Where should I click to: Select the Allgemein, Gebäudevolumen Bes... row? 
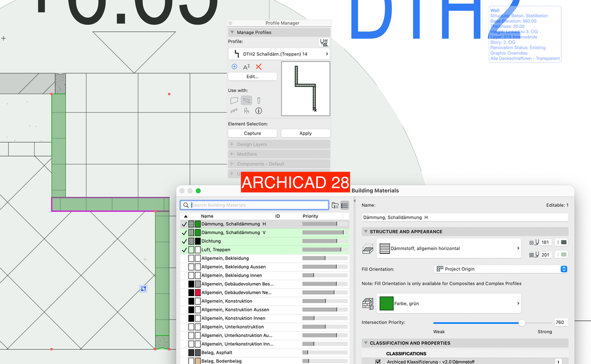(x=264, y=284)
